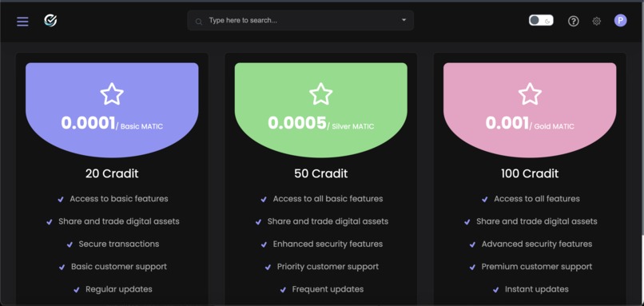Image resolution: width=644 pixels, height=306 pixels.
Task: Select the purple Basic MATIC plan header
Action: (112, 110)
